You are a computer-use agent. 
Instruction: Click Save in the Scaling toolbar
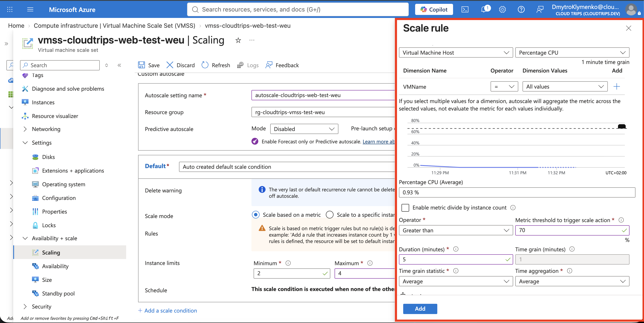click(x=149, y=65)
